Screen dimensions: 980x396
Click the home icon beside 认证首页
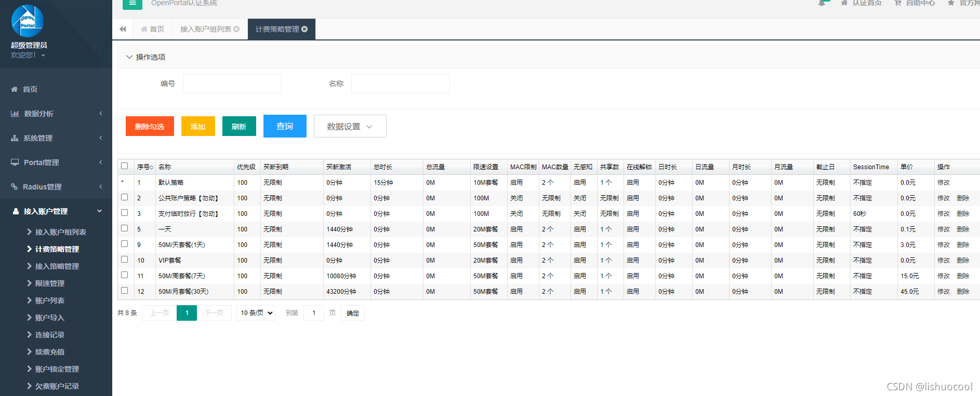point(844,3)
